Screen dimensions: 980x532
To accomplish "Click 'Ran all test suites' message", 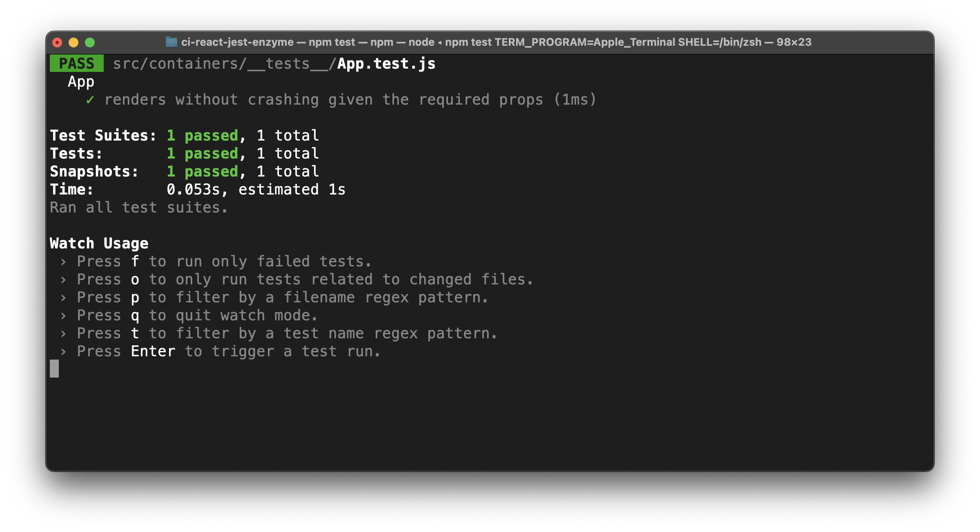I will pyautogui.click(x=138, y=207).
